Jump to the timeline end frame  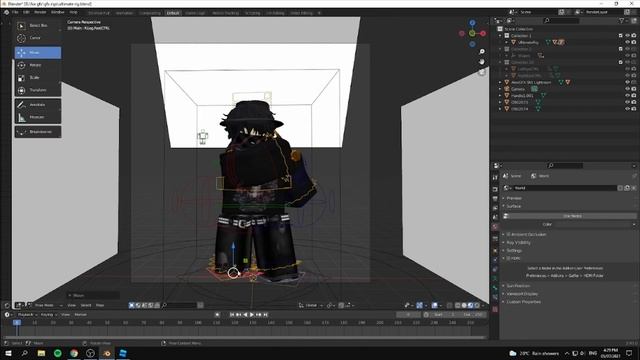click(265, 315)
